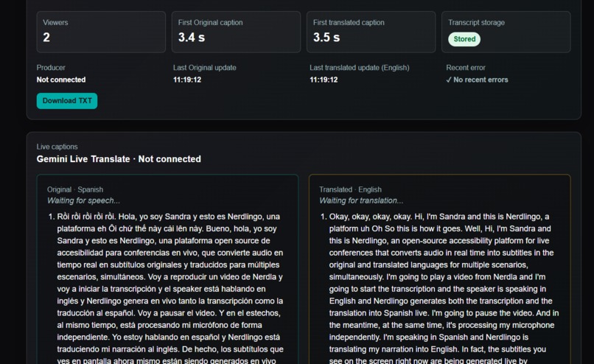The width and height of the screenshot is (594, 364).
Task: Select the 3.5 s value
Action: pos(326,37)
